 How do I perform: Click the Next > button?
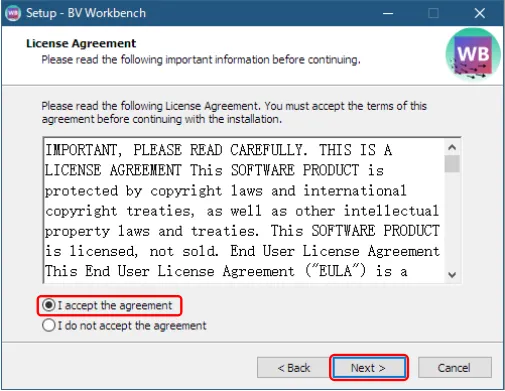tap(369, 367)
